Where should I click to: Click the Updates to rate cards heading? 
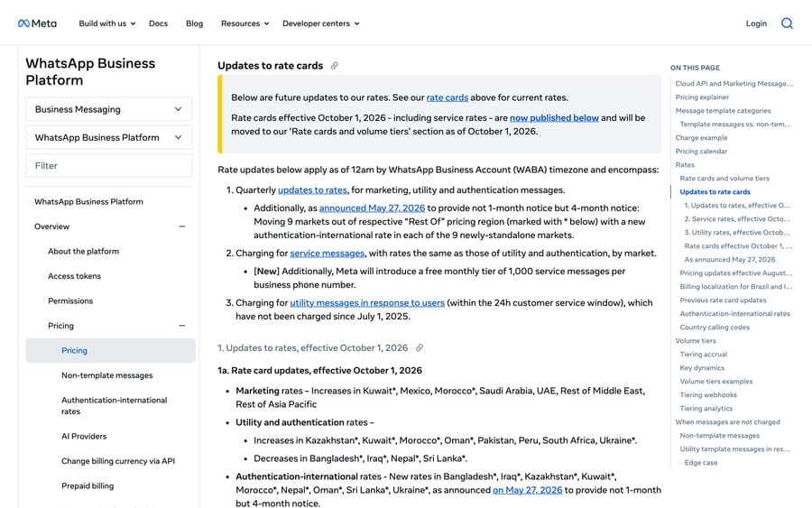270,66
